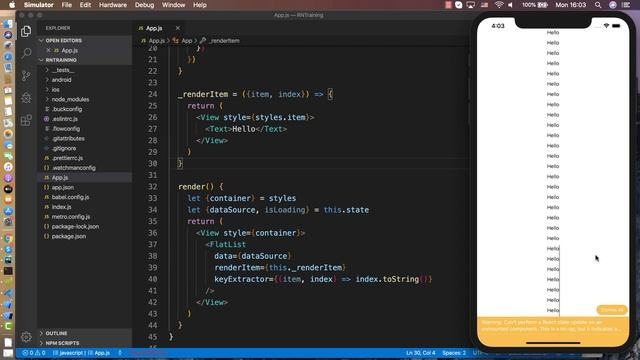
Task: Click the Wi-Fi icon in menu bar
Action: click(499, 5)
